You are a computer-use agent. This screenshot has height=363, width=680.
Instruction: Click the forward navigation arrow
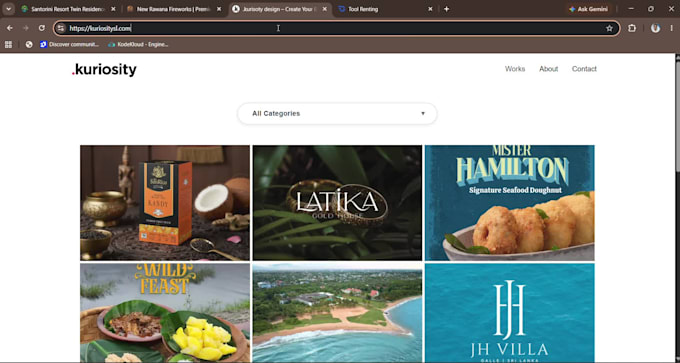pos(26,28)
